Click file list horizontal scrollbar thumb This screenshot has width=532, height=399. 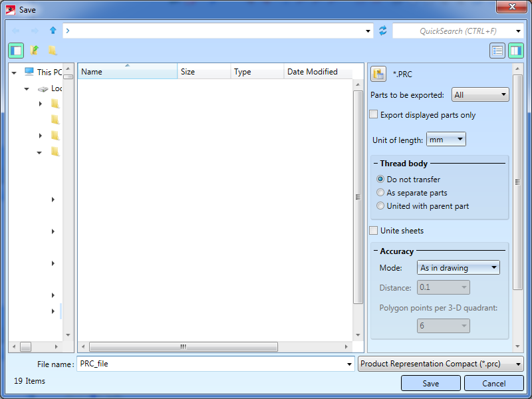point(184,346)
